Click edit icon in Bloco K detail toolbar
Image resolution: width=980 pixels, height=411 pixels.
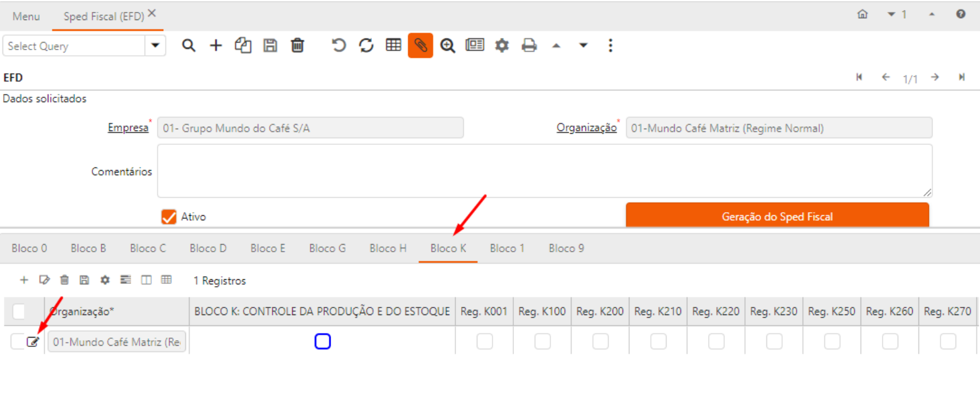coord(44,280)
